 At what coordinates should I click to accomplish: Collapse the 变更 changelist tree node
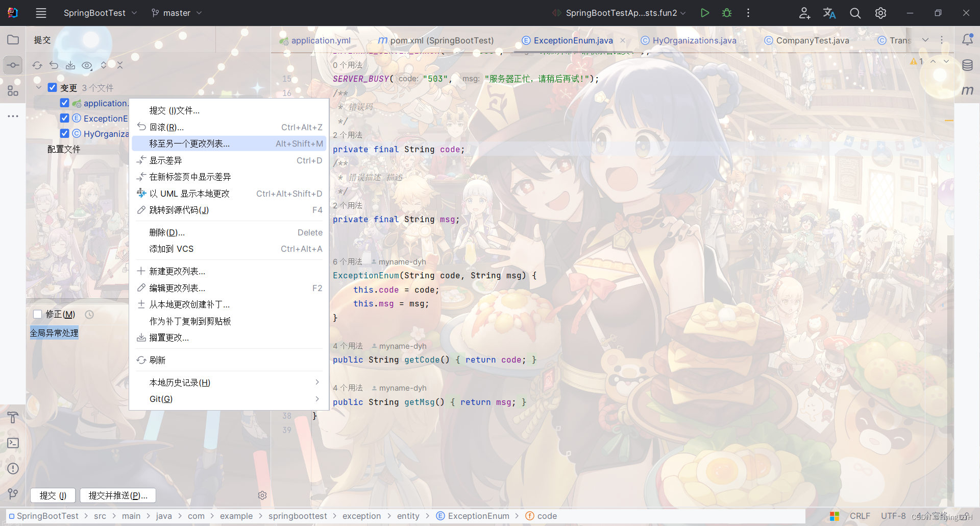click(39, 87)
